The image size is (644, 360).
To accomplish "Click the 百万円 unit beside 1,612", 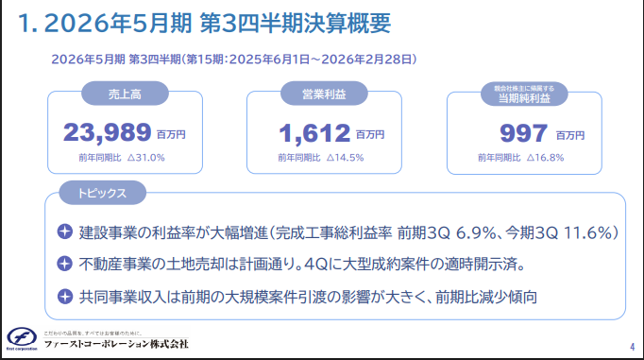I will click(x=370, y=134).
